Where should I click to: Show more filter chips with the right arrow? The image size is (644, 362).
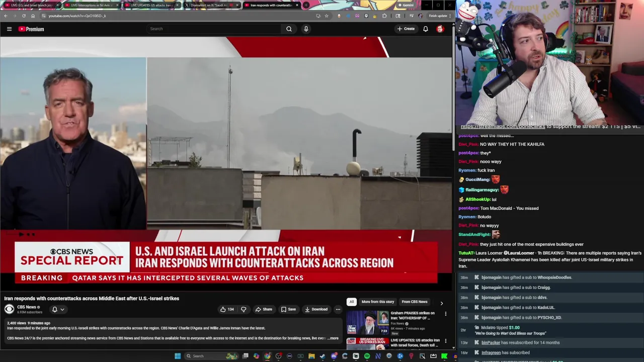point(441,303)
